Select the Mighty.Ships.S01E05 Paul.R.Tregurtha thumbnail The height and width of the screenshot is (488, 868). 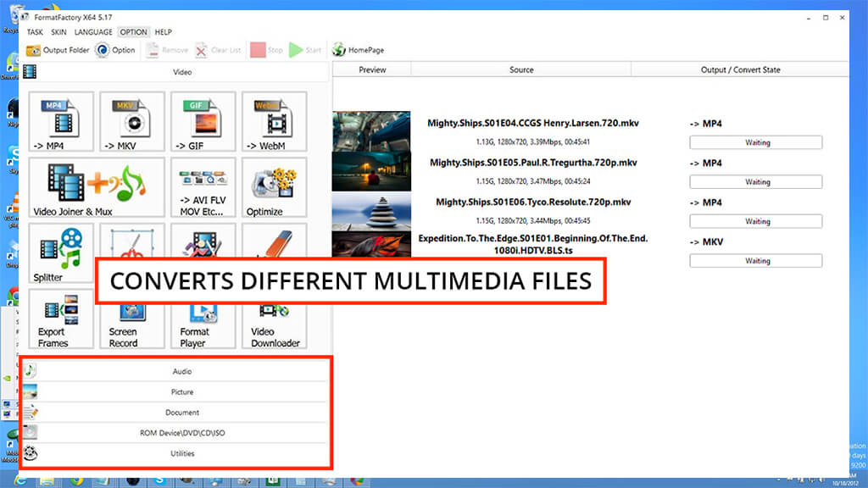click(x=371, y=171)
